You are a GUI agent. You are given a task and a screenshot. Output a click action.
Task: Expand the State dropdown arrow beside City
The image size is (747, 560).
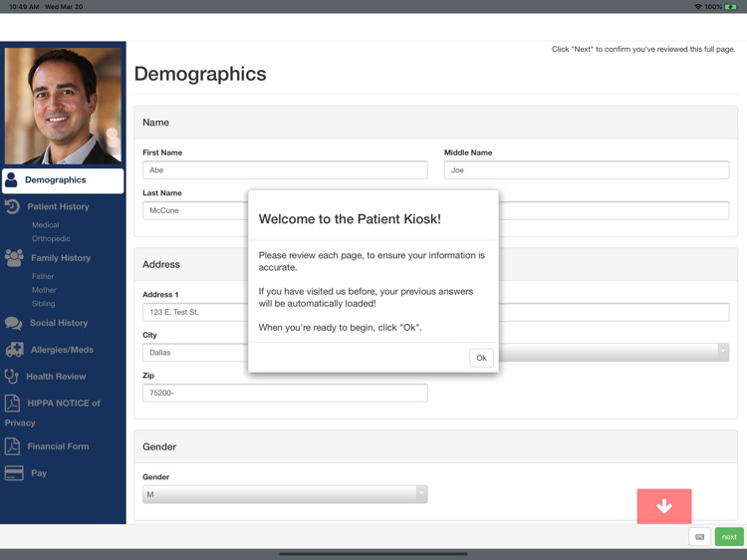click(x=723, y=352)
